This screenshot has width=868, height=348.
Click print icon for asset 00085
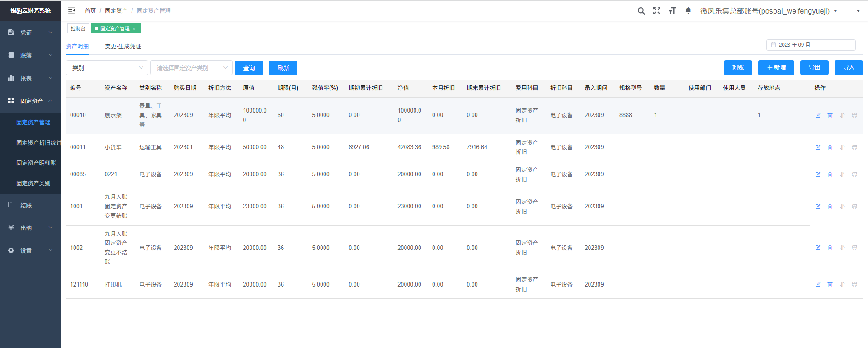tap(854, 174)
